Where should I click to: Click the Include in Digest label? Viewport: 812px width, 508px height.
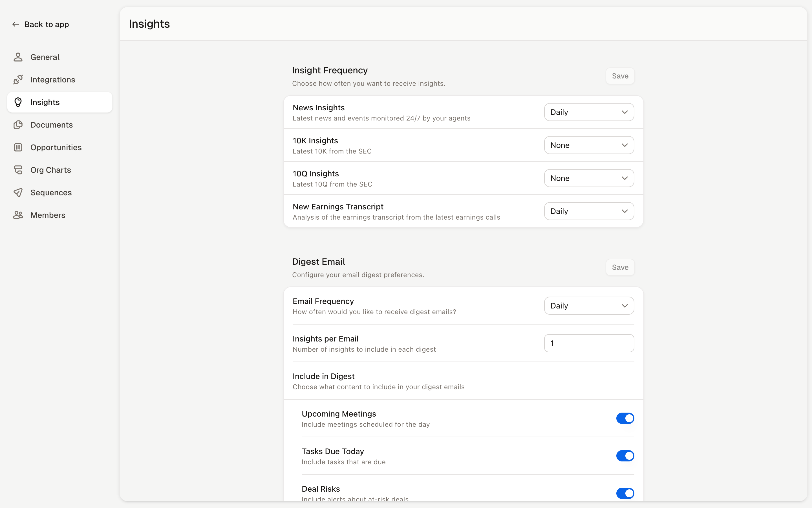(323, 376)
